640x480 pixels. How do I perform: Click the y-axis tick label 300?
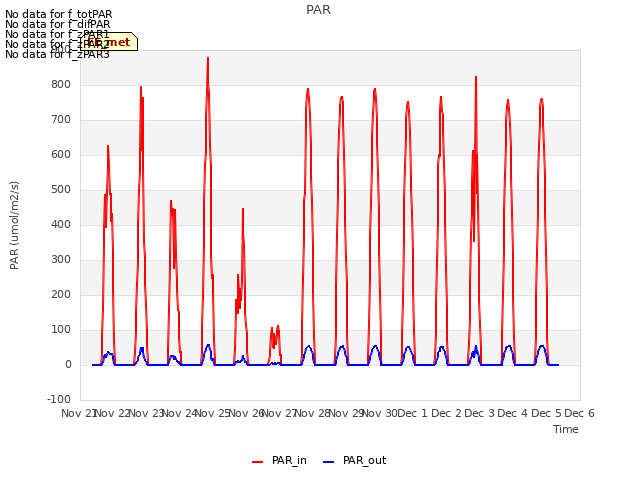coord(61,260)
